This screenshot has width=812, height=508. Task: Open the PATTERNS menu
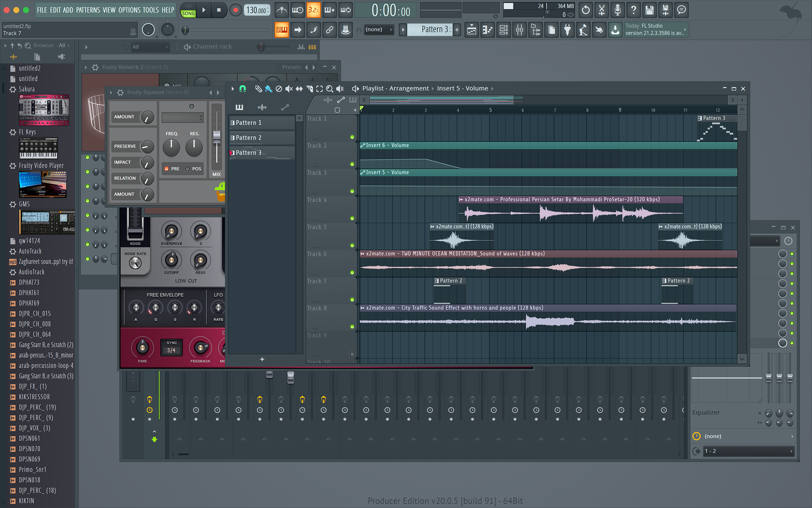point(88,10)
